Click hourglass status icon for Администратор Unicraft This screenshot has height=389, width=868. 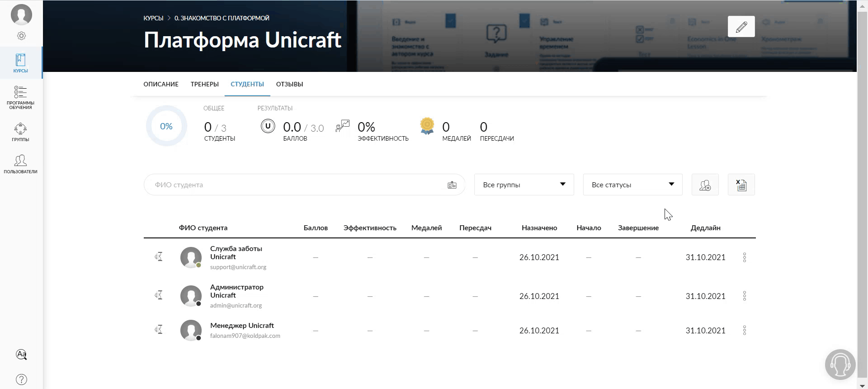pos(159,295)
